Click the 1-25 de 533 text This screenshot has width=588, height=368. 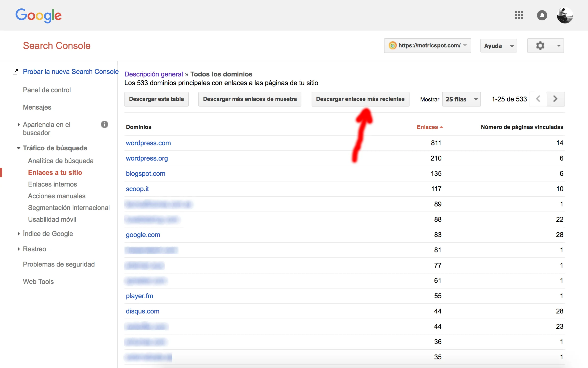(x=509, y=99)
